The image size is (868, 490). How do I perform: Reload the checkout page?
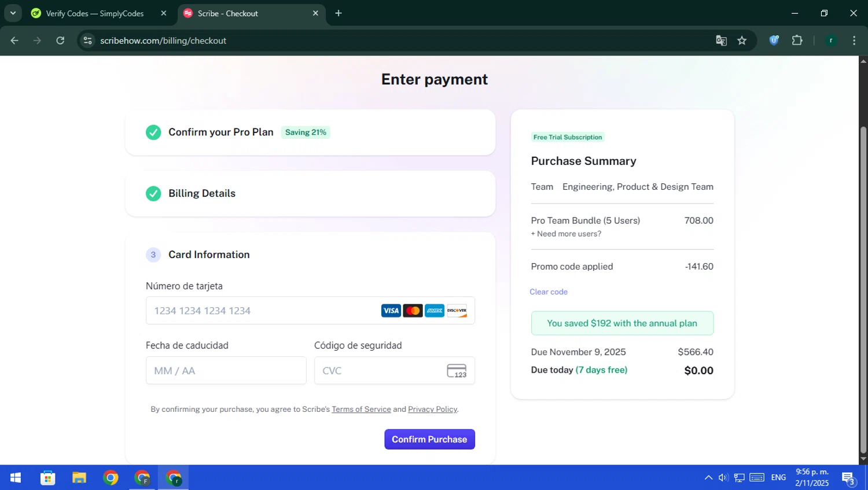pyautogui.click(x=60, y=40)
